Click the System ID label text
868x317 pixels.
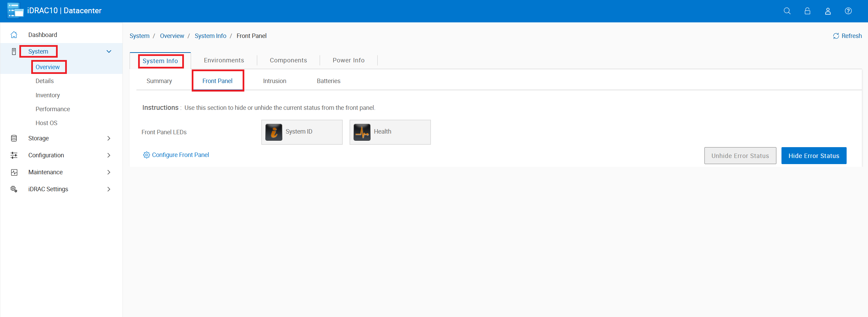point(299,132)
